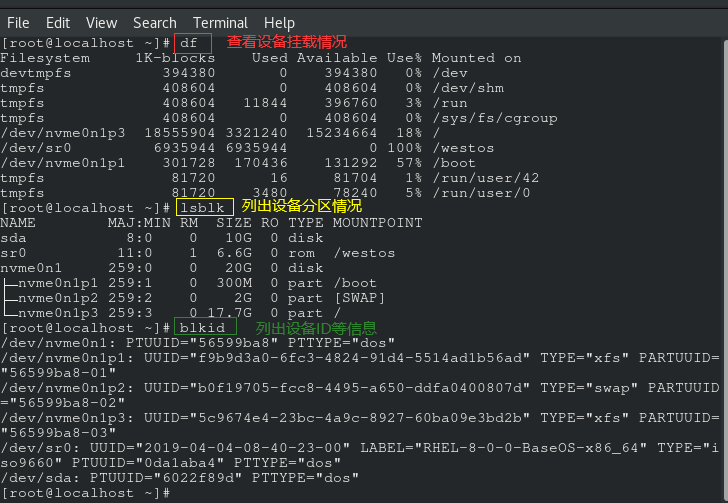
Task: Click '/dev/sr0' in df output
Action: tap(36, 148)
